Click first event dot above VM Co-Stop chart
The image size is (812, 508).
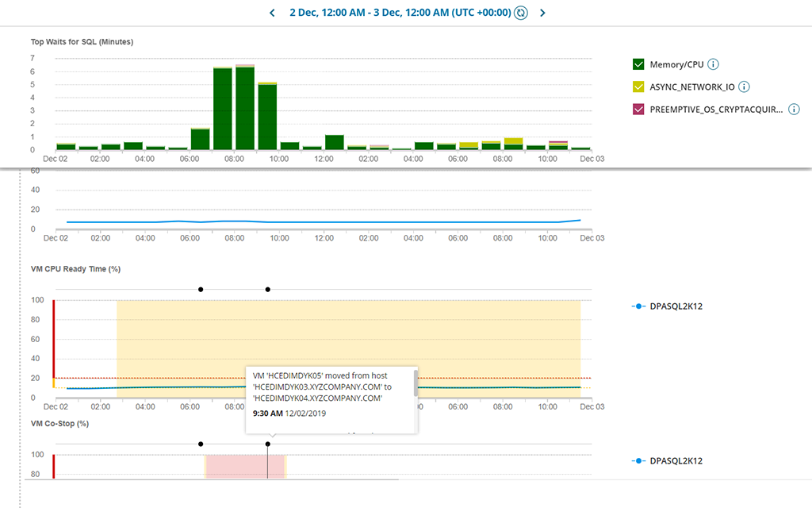point(201,444)
